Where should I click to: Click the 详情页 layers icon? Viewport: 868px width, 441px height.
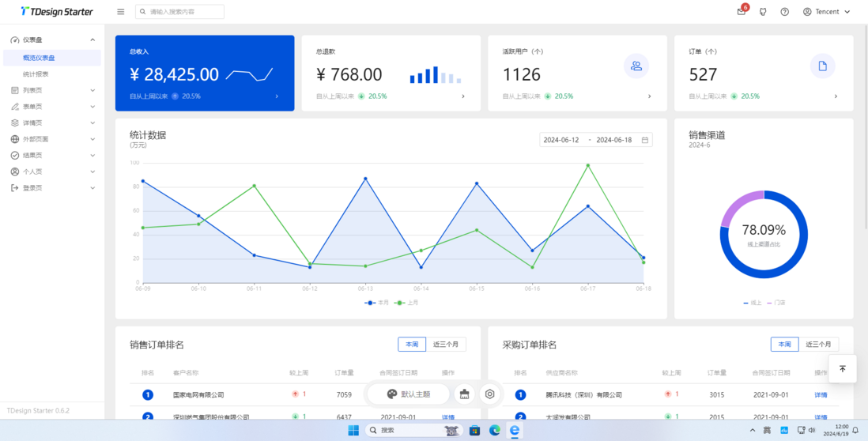(15, 122)
